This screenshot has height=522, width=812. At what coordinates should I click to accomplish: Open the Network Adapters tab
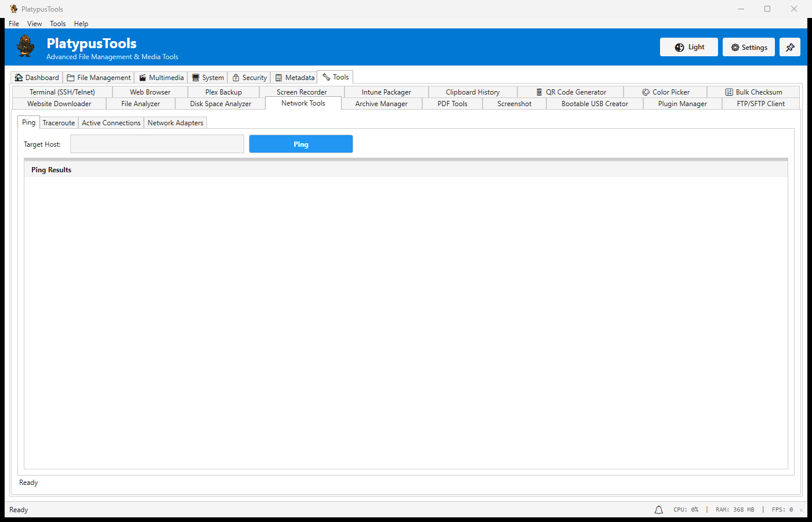[175, 122]
